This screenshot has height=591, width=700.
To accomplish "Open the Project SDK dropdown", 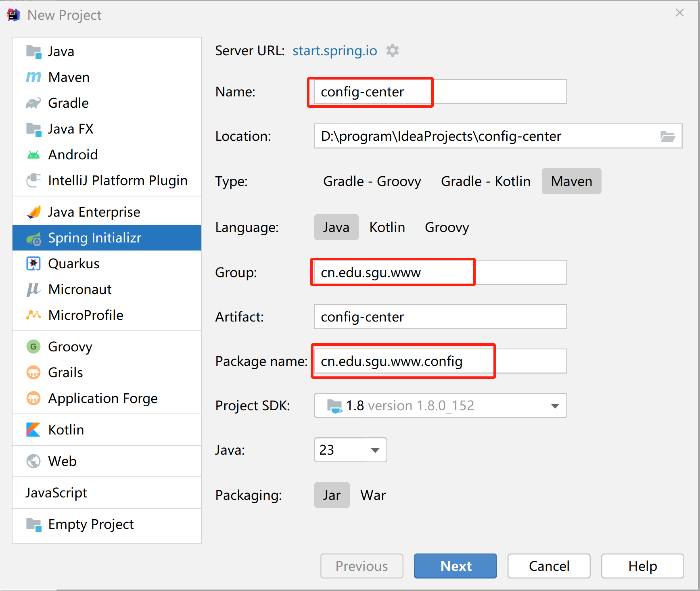I will (440, 405).
